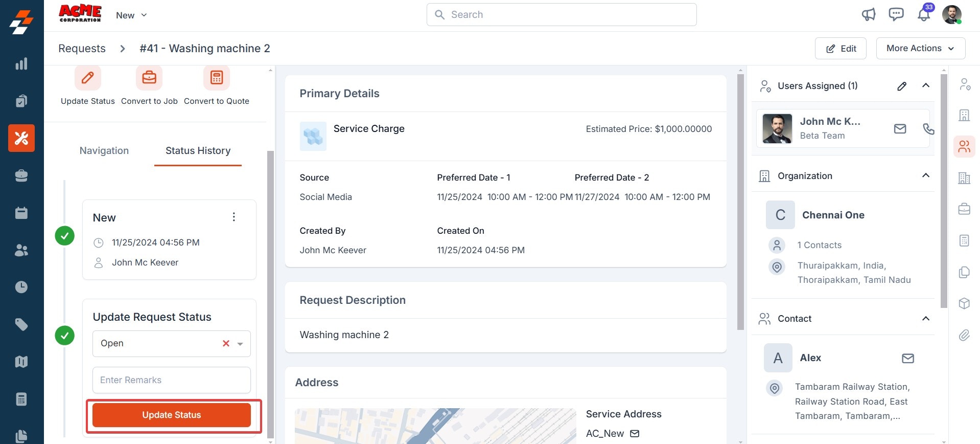
Task: Open the New status card kebab menu
Action: (x=234, y=217)
